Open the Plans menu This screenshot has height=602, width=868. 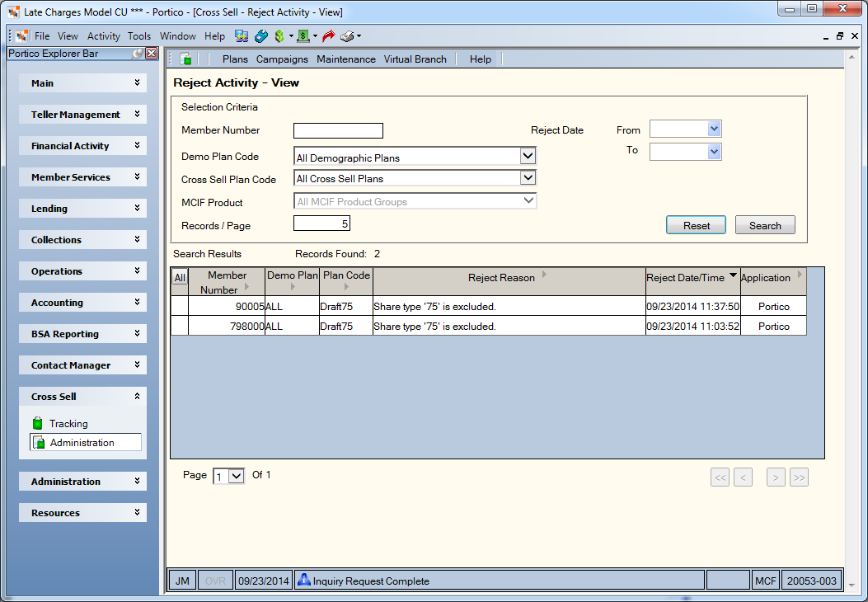click(x=235, y=59)
